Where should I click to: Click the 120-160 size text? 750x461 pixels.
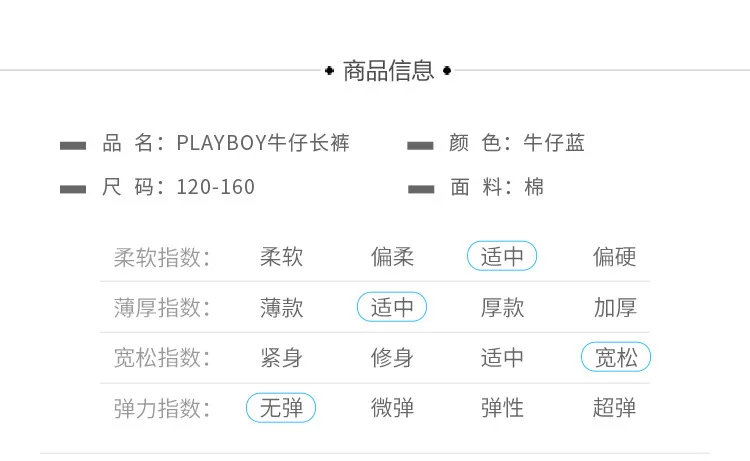point(215,187)
